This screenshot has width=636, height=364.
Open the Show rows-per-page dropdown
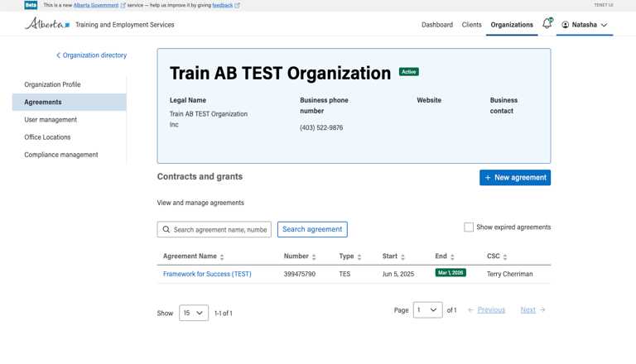(194, 314)
